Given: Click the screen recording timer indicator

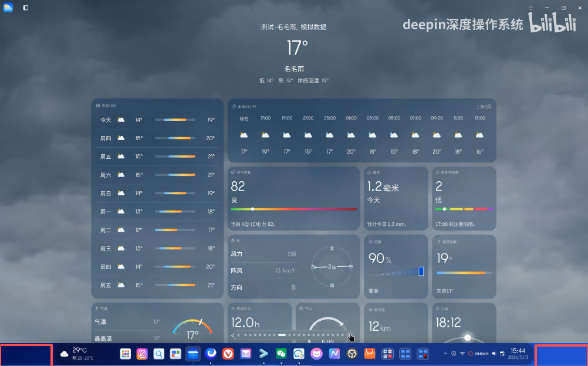Looking at the screenshot, I should [x=478, y=354].
